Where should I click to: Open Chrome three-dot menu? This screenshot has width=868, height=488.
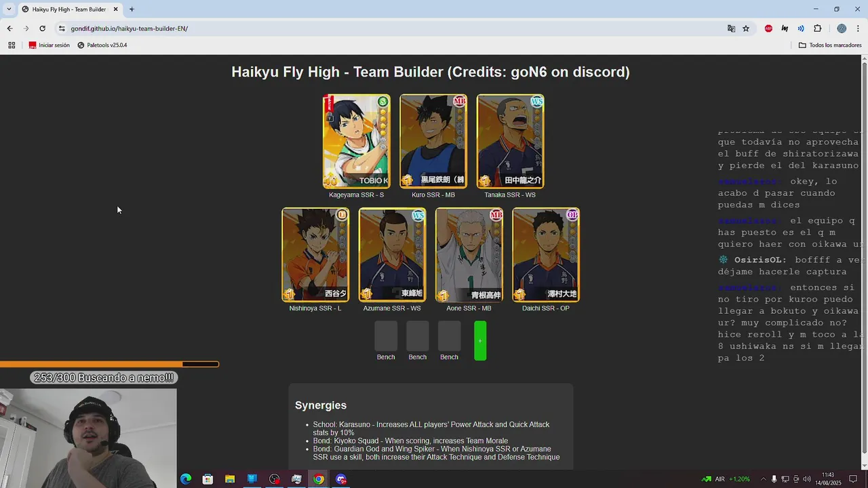[x=858, y=28]
